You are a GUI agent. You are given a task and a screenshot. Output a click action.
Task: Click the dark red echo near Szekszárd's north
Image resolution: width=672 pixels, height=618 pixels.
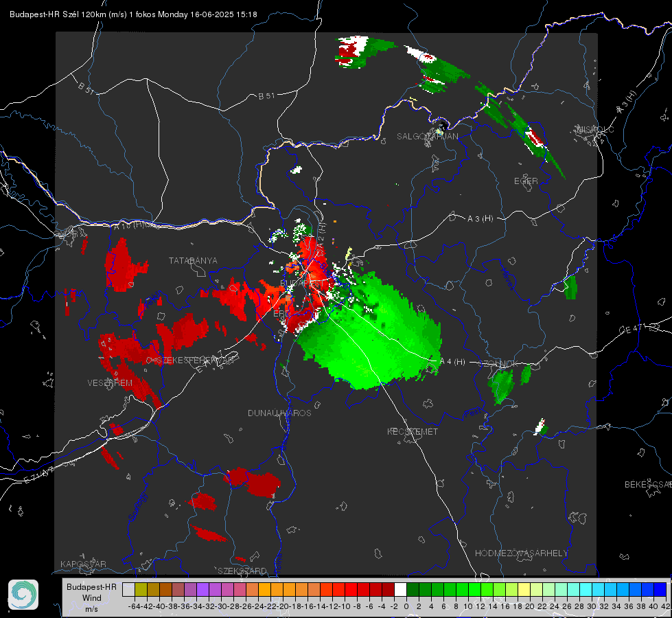pos(253,482)
